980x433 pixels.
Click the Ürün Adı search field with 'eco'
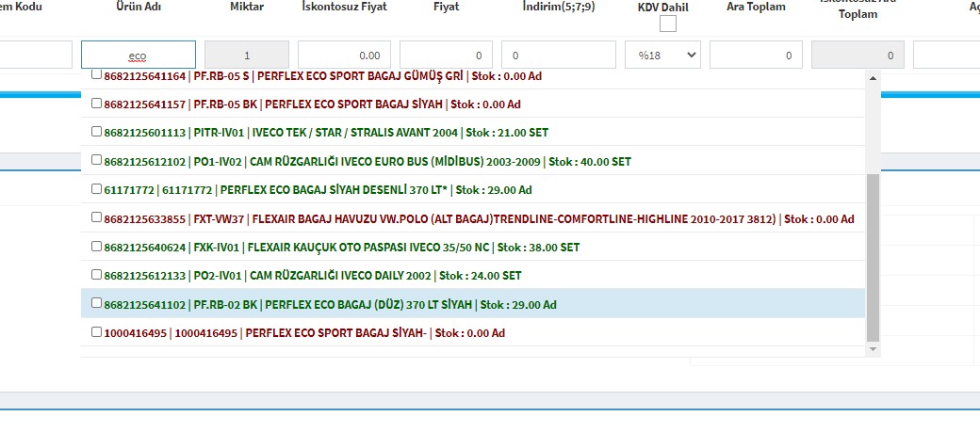139,56
